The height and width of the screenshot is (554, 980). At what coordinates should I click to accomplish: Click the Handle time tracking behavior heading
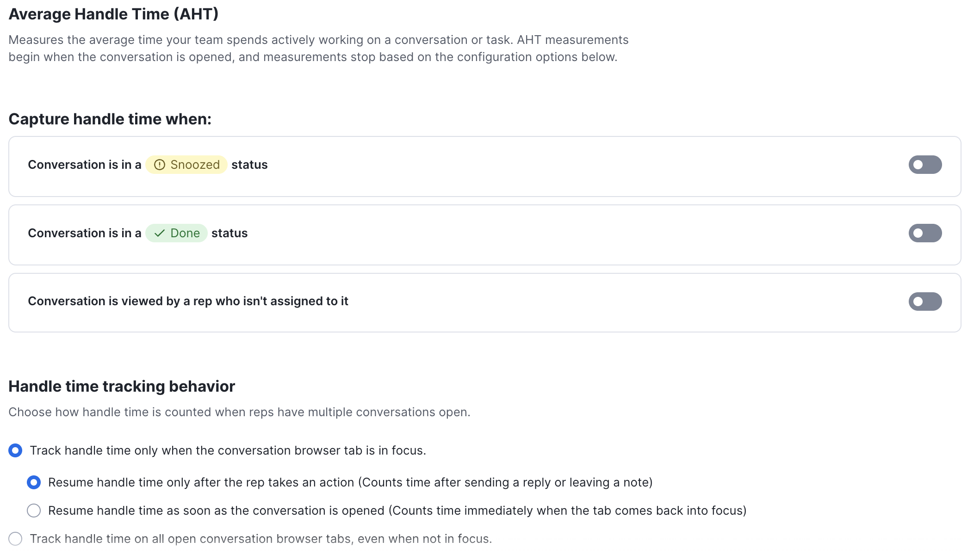point(122,386)
